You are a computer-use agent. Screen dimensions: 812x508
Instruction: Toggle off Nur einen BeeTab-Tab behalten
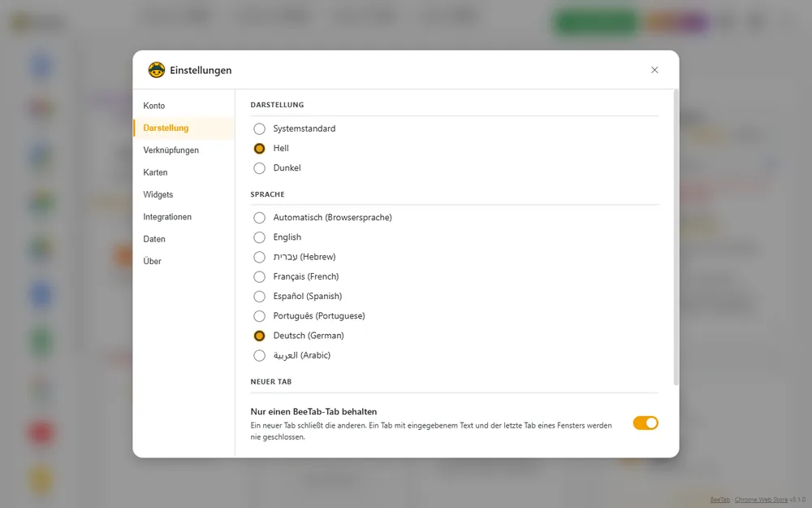click(646, 423)
